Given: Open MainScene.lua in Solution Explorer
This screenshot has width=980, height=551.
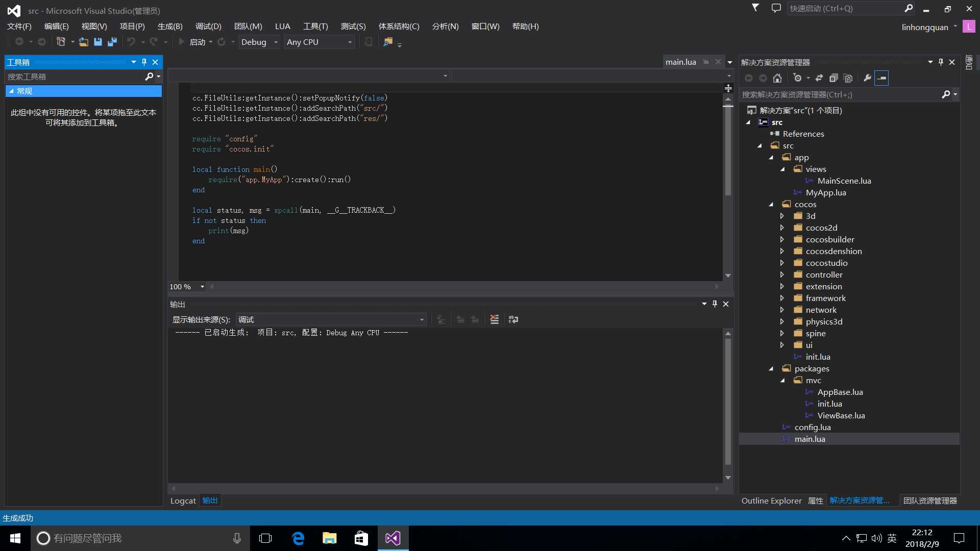Looking at the screenshot, I should click(x=844, y=181).
